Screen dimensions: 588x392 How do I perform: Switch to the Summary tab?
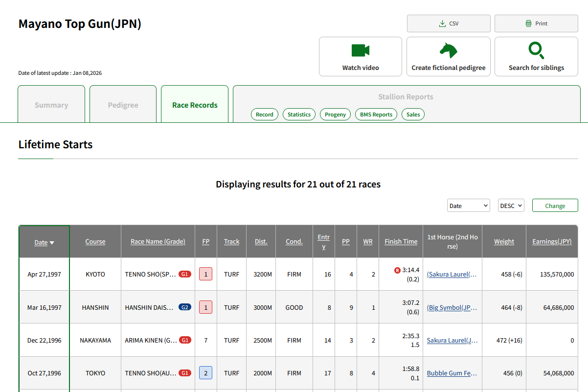(51, 104)
